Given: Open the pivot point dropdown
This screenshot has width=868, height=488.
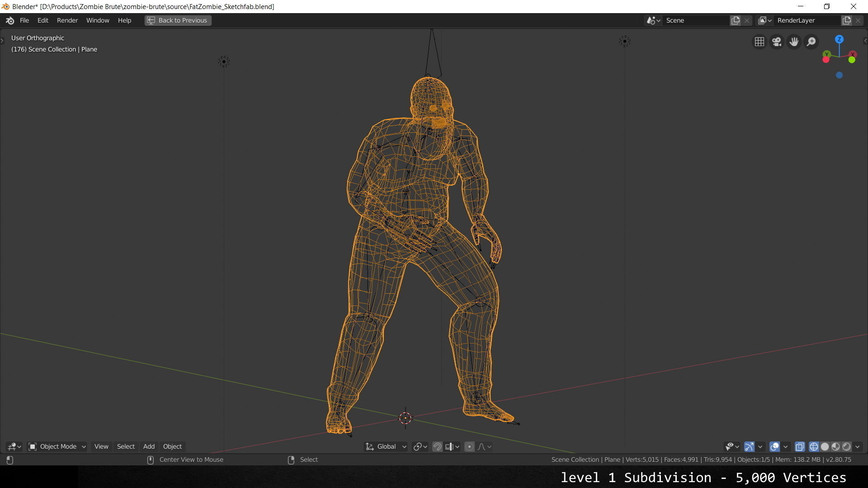Looking at the screenshot, I should pos(420,447).
